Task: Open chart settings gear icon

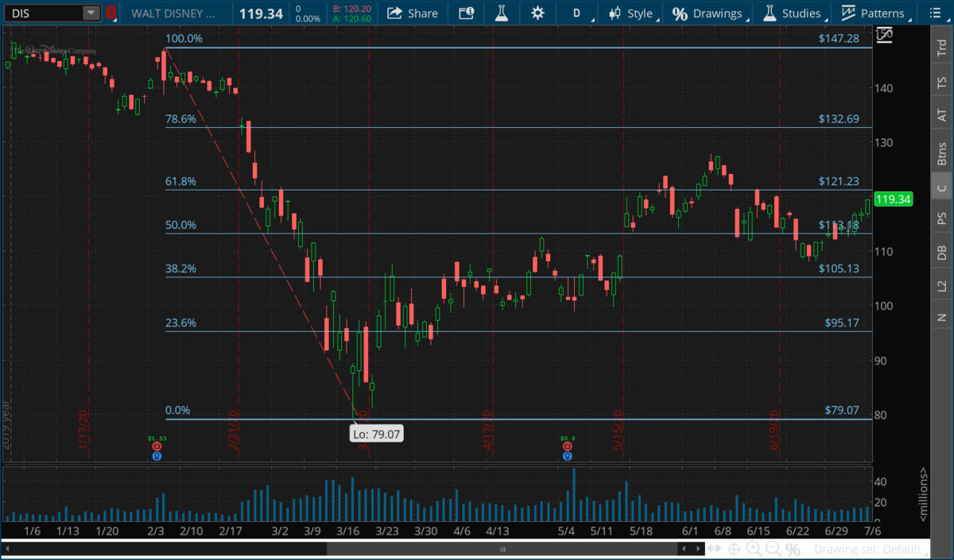Action: (537, 13)
